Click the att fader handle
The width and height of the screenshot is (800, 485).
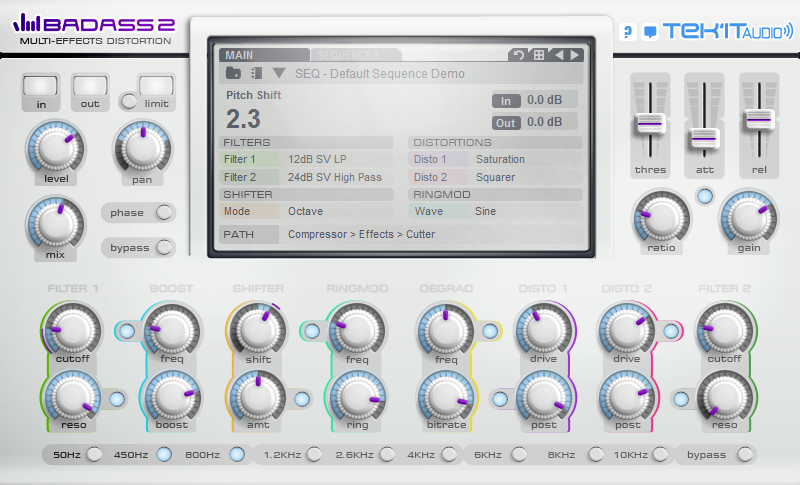point(704,138)
